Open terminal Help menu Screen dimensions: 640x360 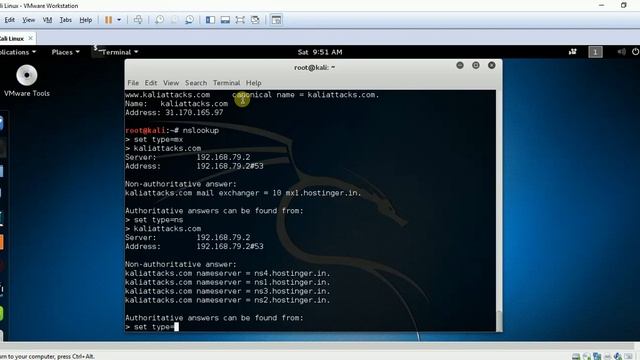click(x=253, y=83)
